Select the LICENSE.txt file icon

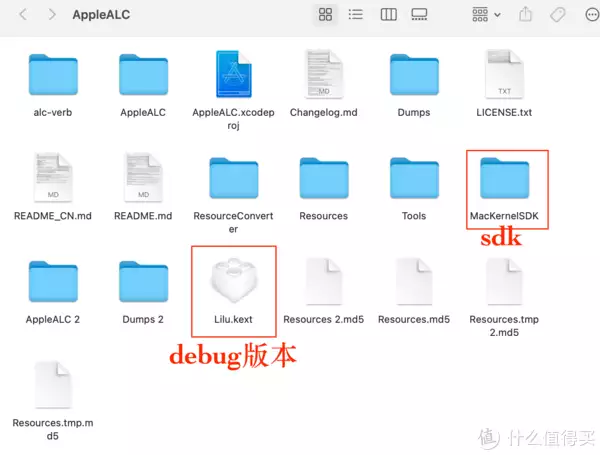pos(504,74)
